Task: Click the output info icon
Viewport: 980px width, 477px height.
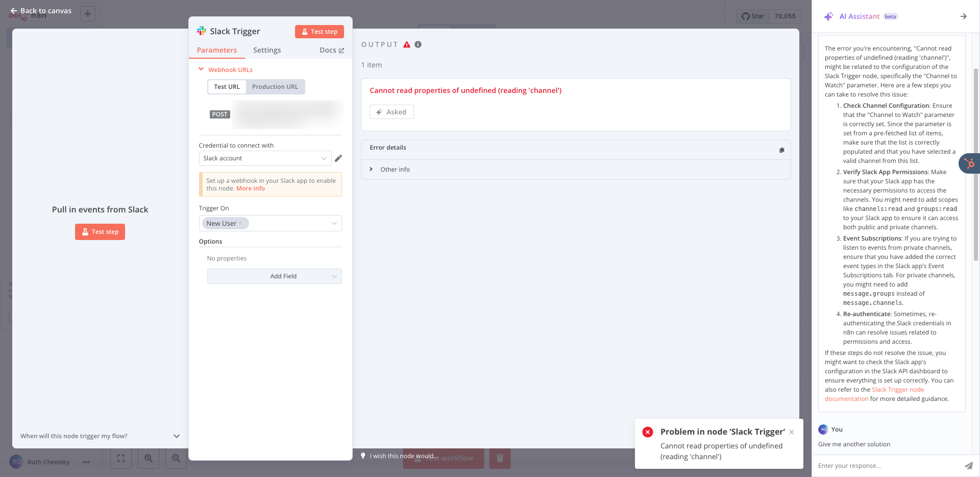Action: coord(418,44)
